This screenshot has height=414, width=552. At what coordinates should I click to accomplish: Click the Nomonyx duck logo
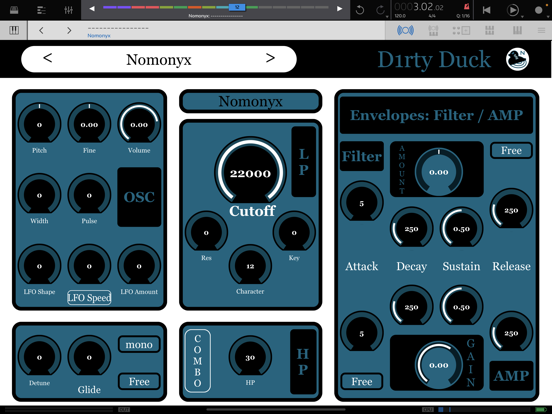tap(517, 59)
